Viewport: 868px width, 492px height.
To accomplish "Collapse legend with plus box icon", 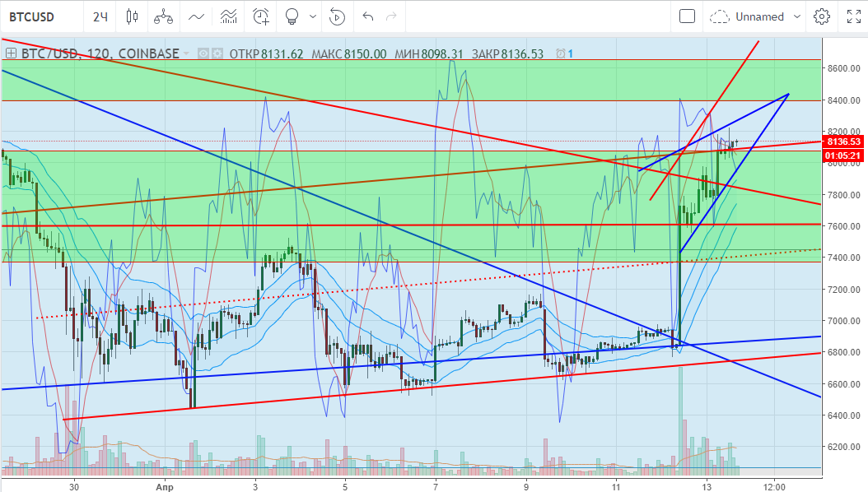I will [11, 53].
